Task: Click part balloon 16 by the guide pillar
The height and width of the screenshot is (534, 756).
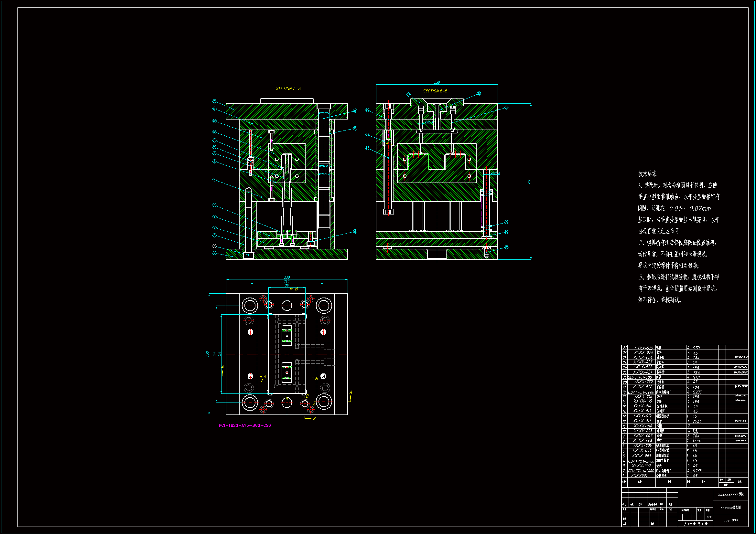Action: (x=355, y=111)
